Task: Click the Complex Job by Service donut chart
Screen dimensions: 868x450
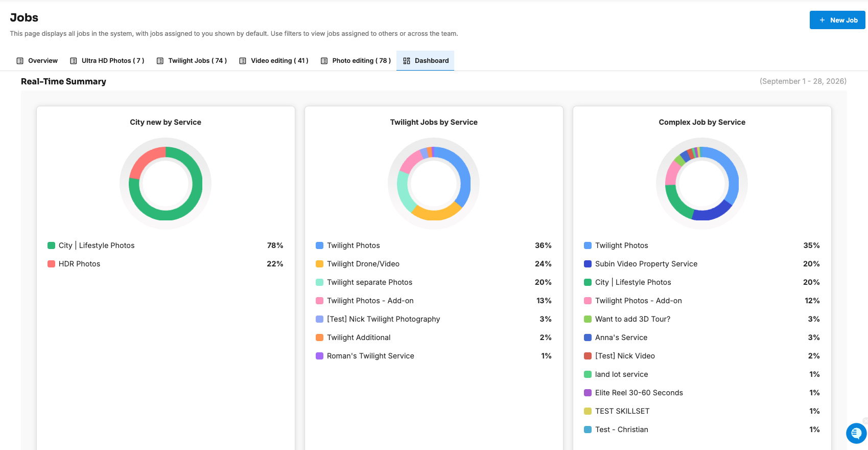Action: tap(702, 184)
